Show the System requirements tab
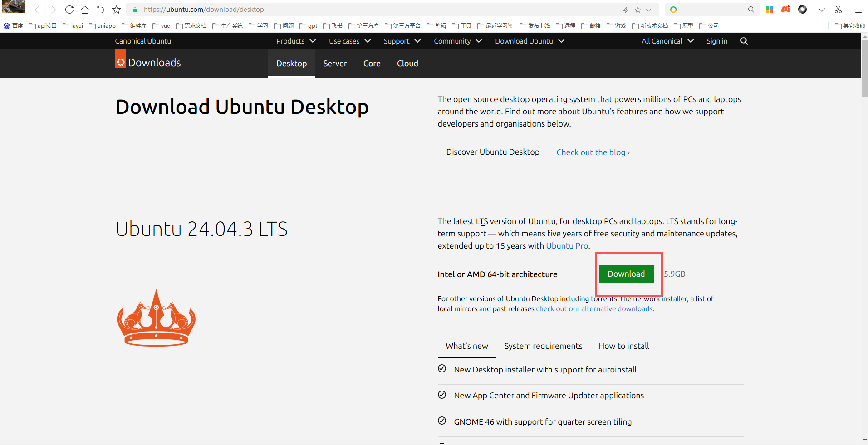The image size is (868, 445). 543,346
